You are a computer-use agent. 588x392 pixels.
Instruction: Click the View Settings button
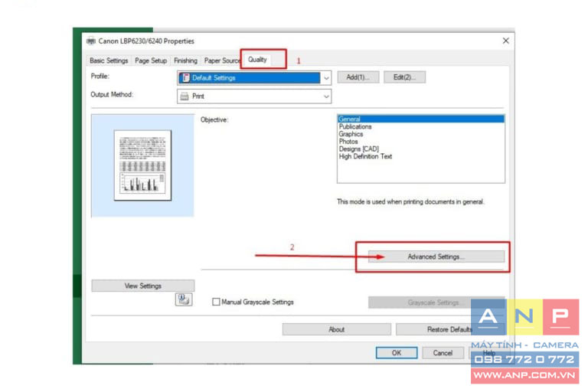pos(143,286)
